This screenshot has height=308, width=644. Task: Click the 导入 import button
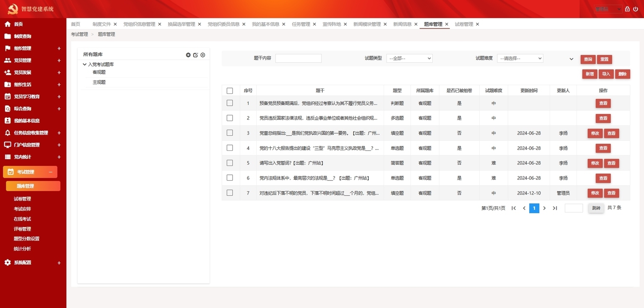coord(606,74)
